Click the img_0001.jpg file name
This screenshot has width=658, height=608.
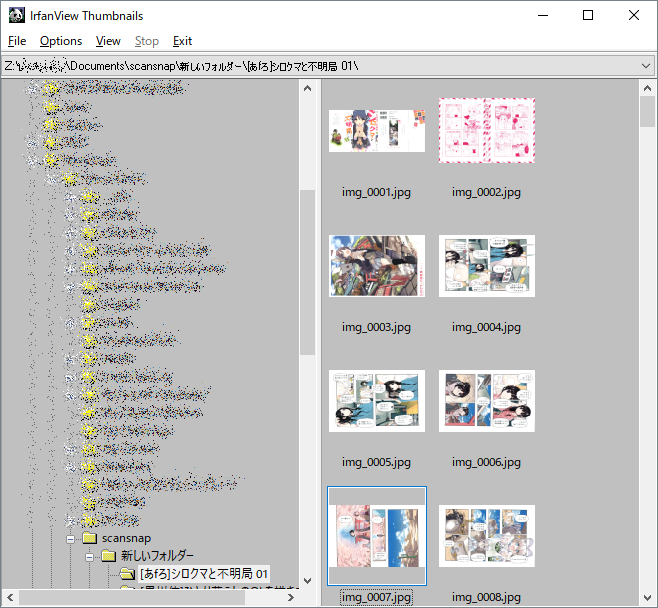(376, 192)
